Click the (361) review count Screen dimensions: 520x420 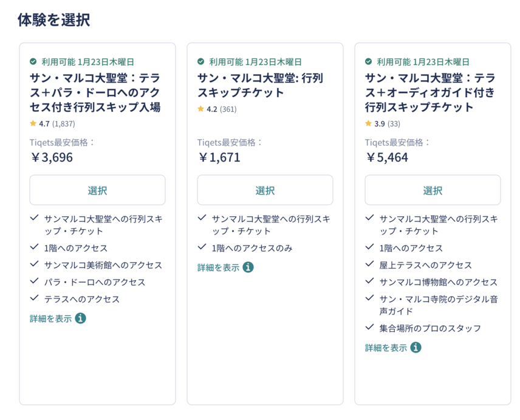coord(228,109)
